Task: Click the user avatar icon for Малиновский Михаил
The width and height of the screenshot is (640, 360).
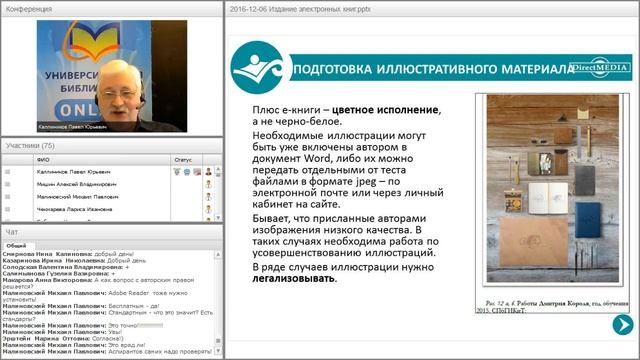Action: (209, 197)
